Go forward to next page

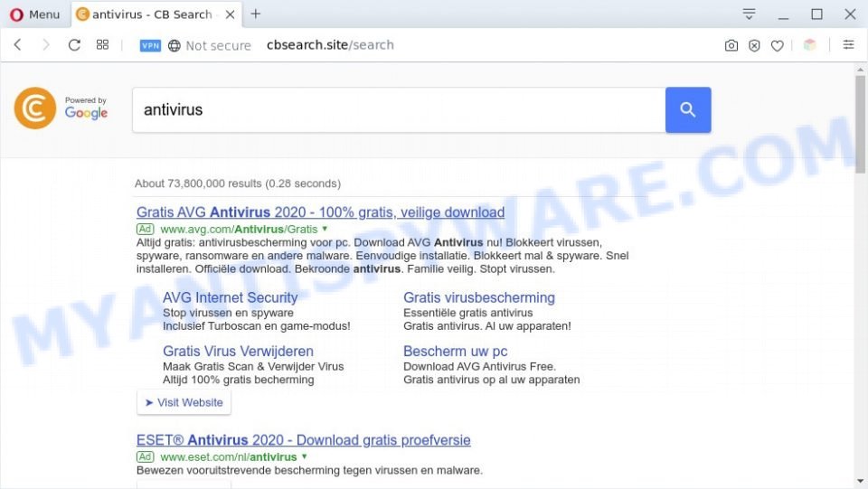point(46,45)
